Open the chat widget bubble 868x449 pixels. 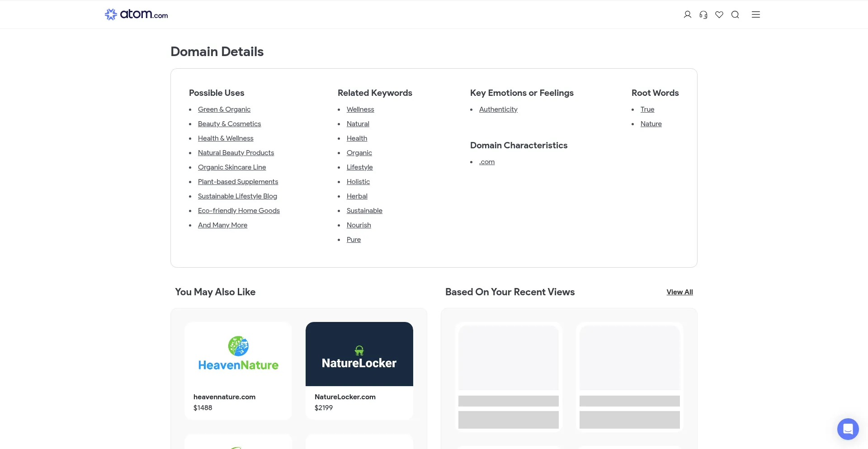847,429
